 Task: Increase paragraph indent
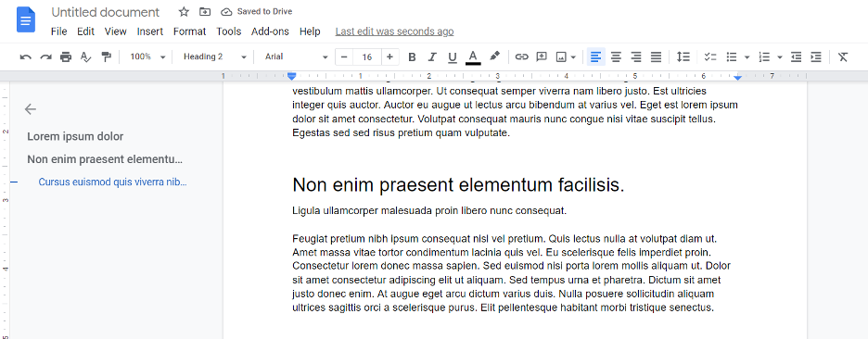816,56
